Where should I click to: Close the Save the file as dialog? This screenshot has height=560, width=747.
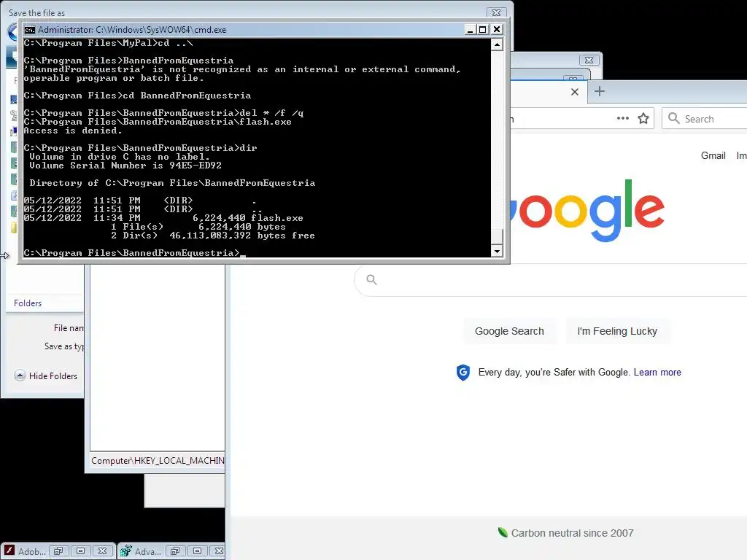coord(496,12)
